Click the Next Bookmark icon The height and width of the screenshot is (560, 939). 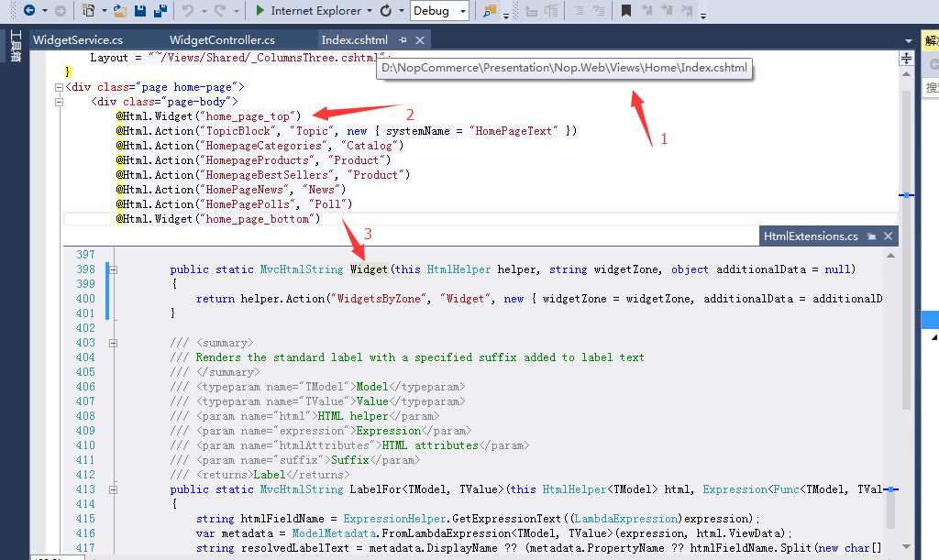(x=668, y=11)
